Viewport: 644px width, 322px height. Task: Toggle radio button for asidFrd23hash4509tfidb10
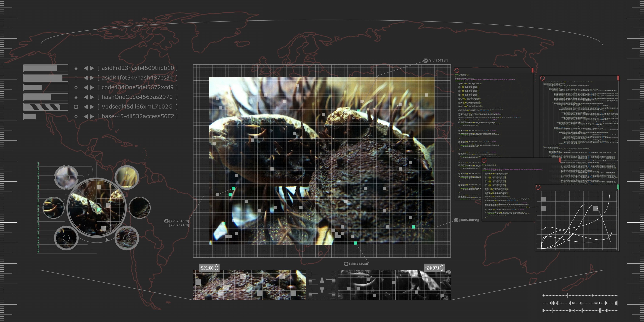pos(76,68)
